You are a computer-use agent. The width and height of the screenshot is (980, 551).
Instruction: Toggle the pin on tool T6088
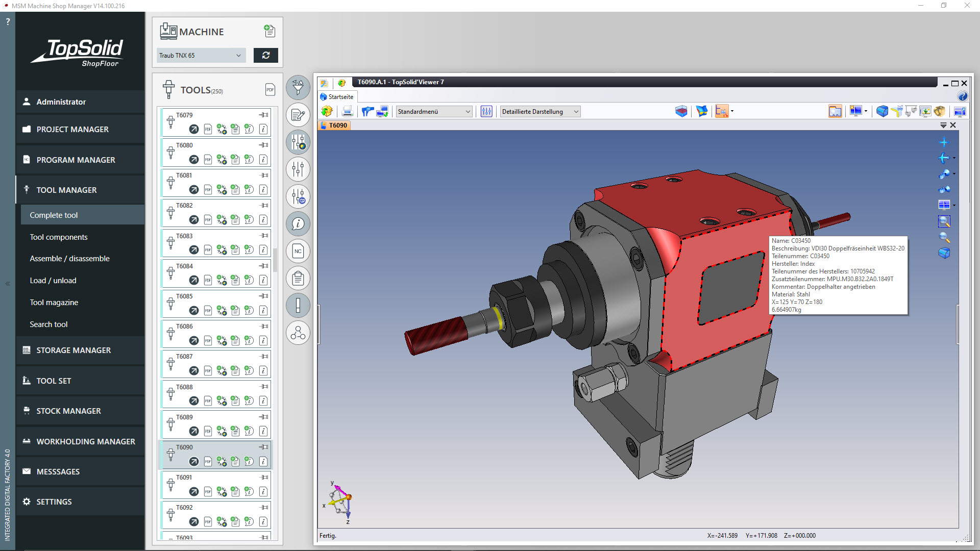[x=264, y=387]
